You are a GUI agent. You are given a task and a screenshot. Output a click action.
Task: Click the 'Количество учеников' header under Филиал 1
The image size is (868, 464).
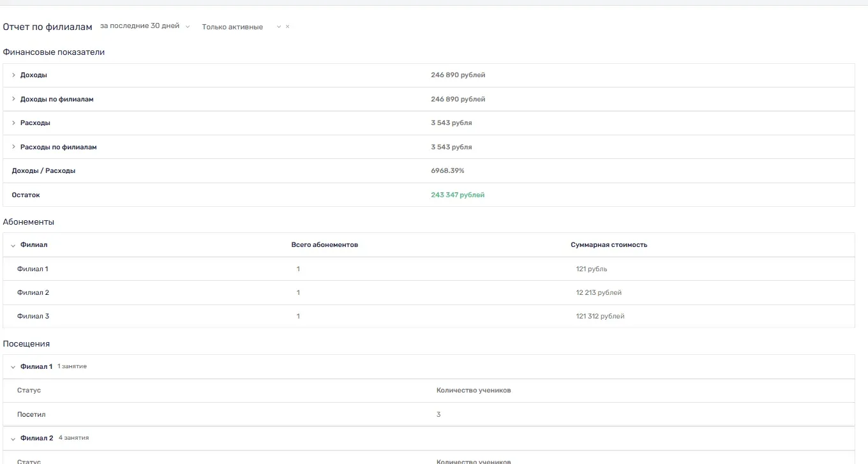474,391
